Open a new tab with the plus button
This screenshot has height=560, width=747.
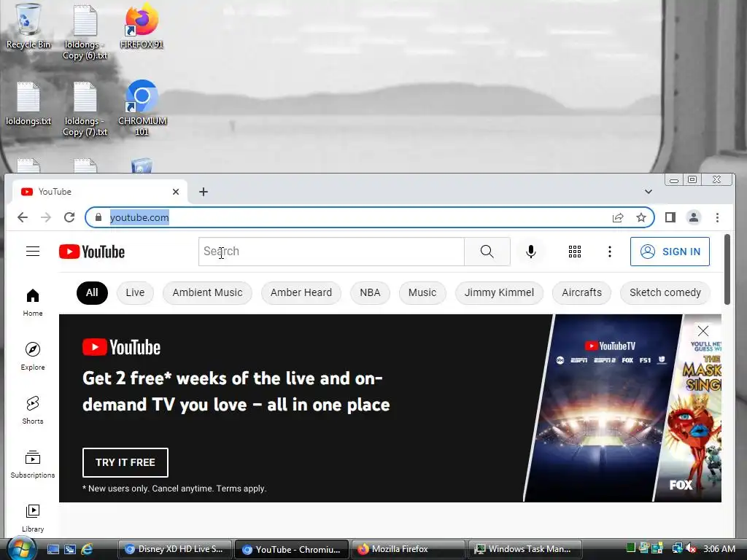[x=204, y=192]
